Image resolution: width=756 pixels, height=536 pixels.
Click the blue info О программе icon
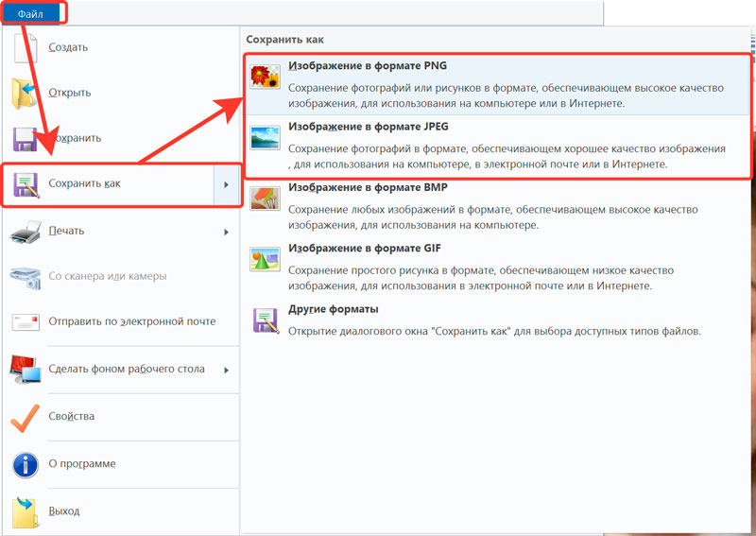pos(26,464)
